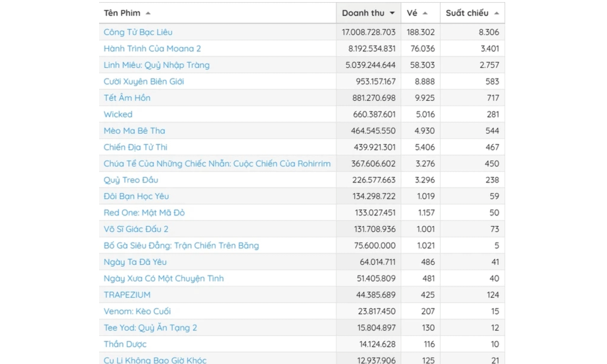Select ticket count 207

point(428,311)
